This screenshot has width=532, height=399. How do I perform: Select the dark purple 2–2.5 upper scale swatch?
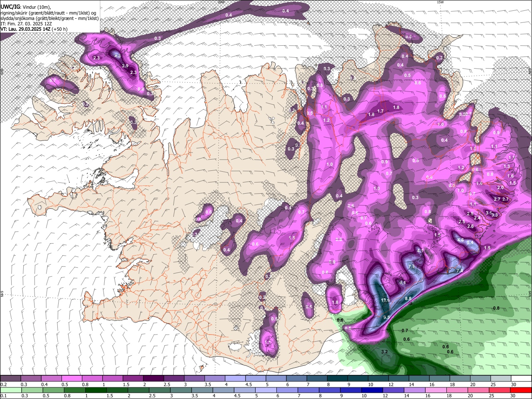153,379
